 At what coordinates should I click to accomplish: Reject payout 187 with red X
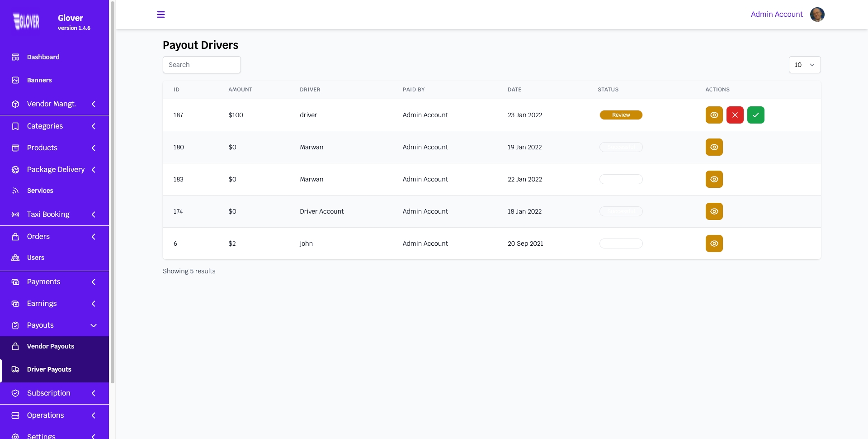pos(735,115)
